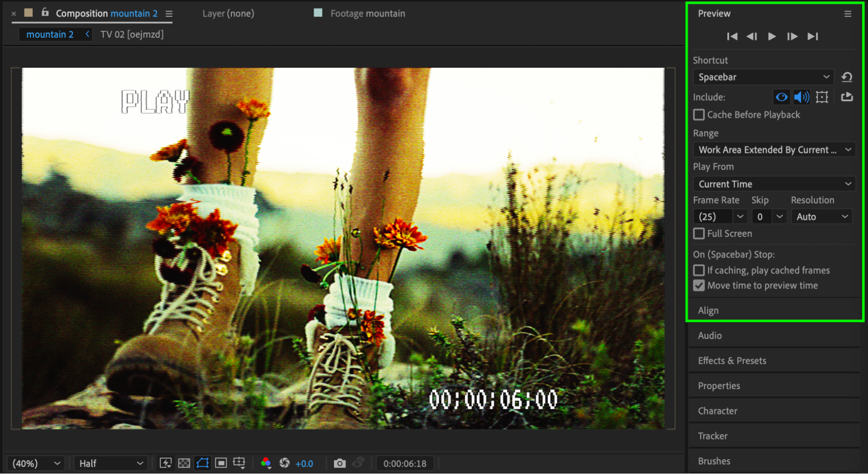Click the Reset Exposure icon
The image size is (868, 474).
click(284, 463)
